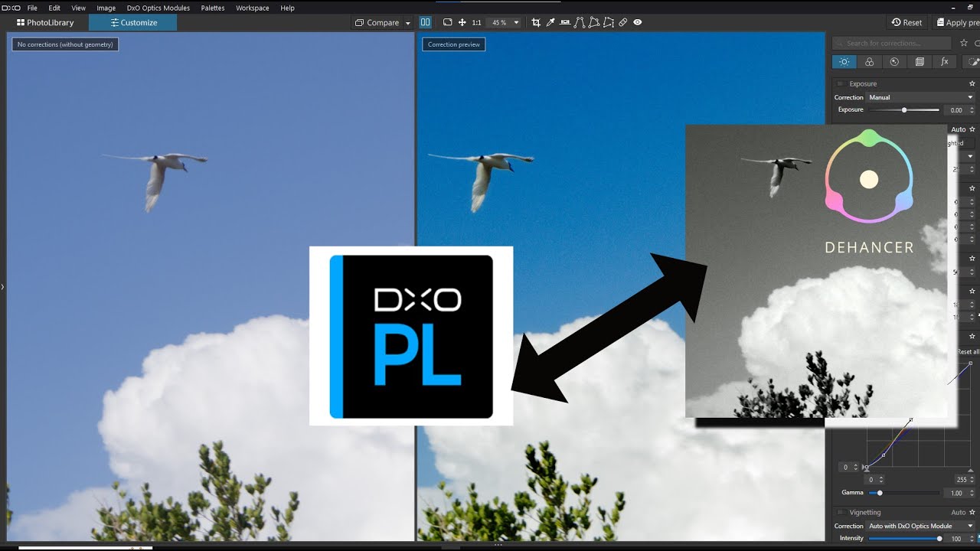Select the force rectangle perspective tool

click(x=594, y=22)
